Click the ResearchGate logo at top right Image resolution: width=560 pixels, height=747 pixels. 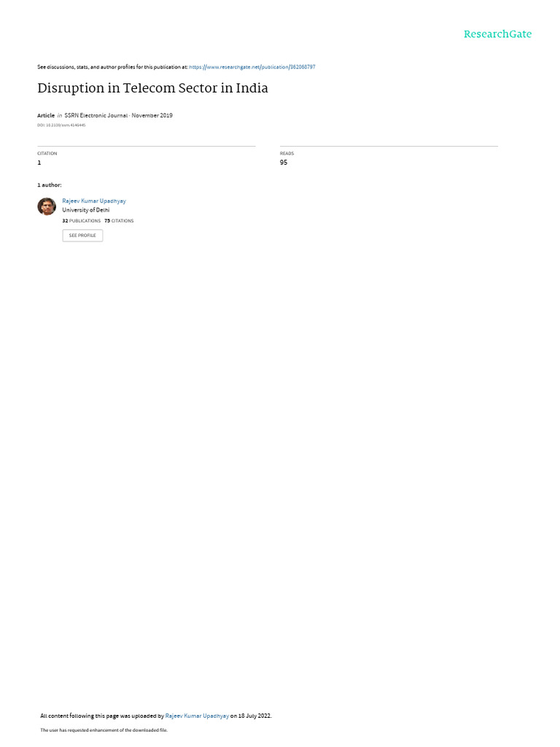point(497,34)
